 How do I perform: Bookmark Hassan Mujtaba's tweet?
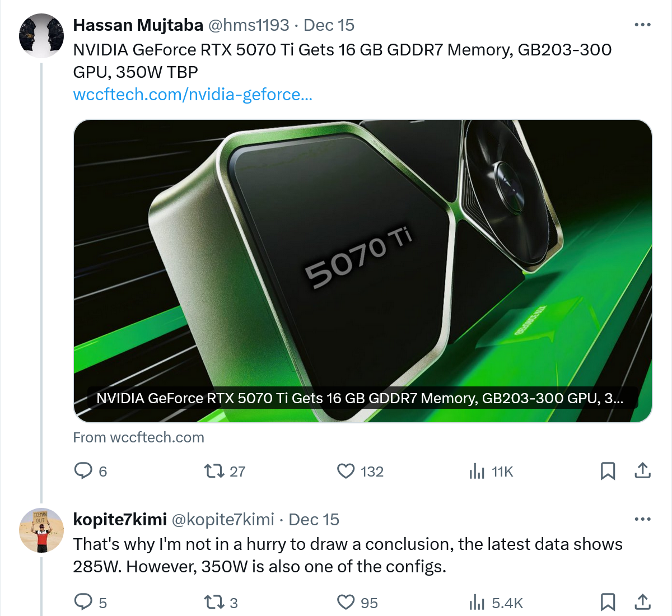(x=608, y=471)
